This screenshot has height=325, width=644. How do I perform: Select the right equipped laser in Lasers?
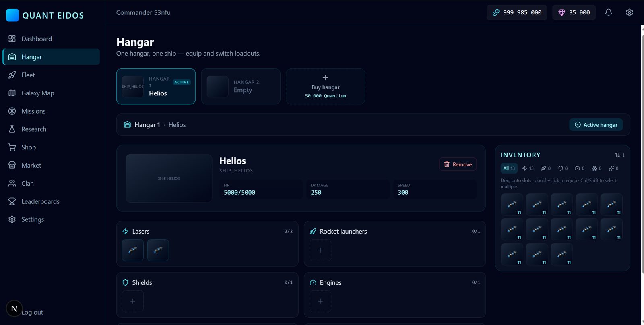(158, 250)
